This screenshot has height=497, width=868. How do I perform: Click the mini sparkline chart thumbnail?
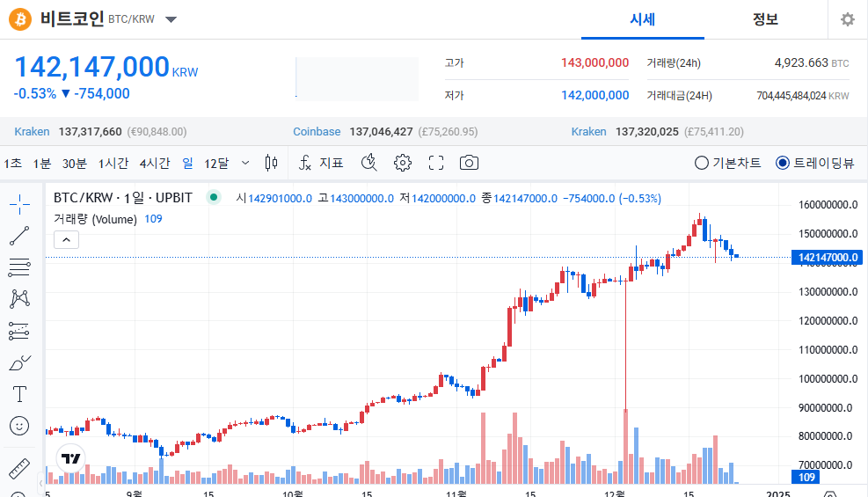(x=357, y=78)
